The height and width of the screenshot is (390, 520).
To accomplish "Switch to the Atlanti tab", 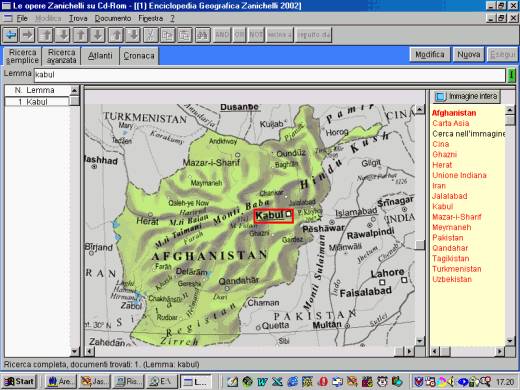I will click(100, 56).
